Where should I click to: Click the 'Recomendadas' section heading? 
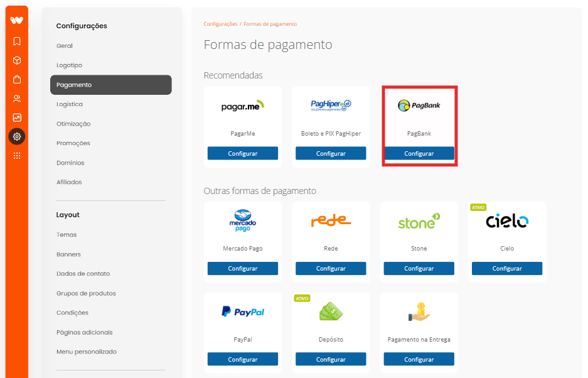(233, 75)
